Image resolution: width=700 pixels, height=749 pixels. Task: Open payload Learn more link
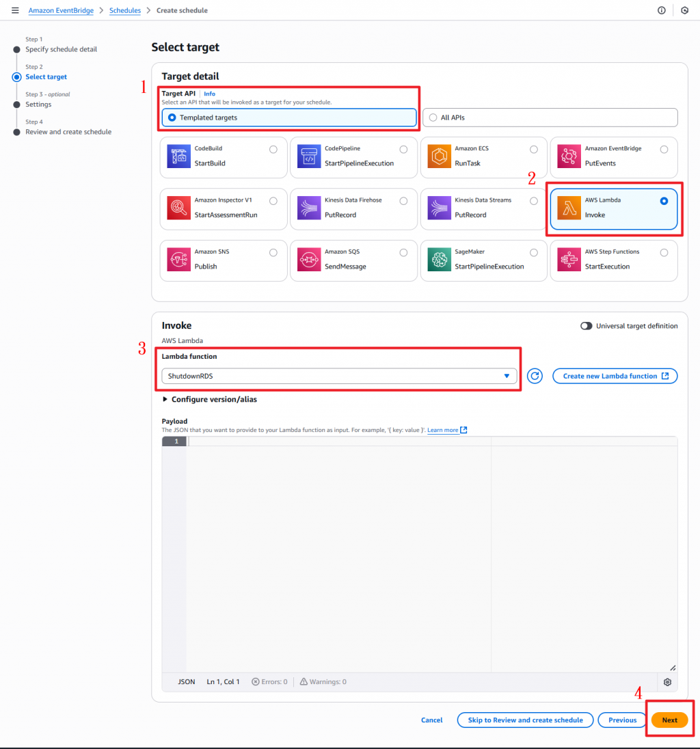(x=442, y=430)
